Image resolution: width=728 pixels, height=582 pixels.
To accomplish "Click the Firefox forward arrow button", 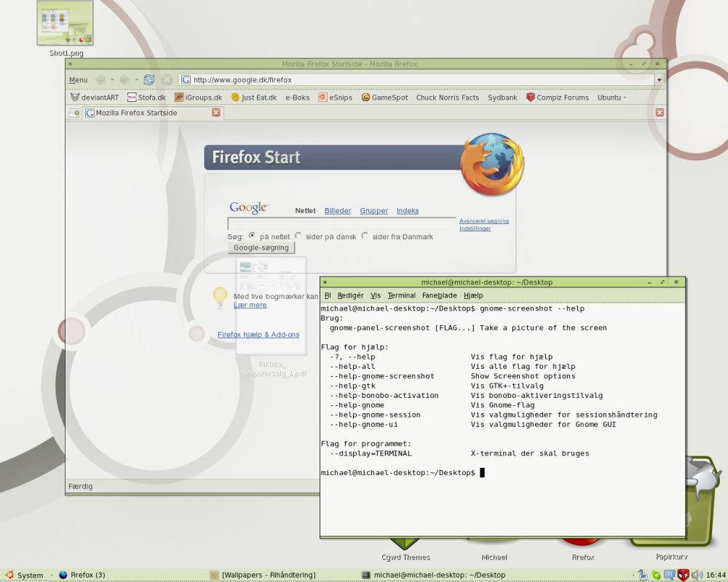I will click(x=124, y=80).
